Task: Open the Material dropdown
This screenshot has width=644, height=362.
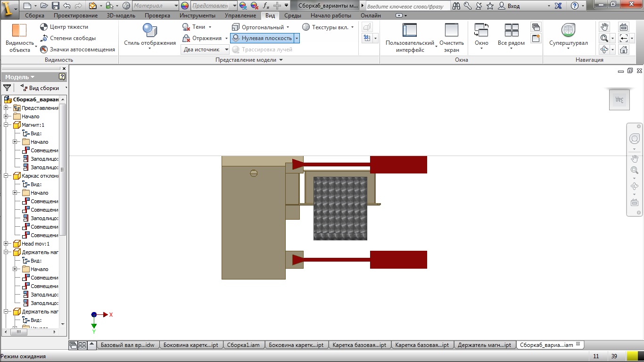Action: [155, 6]
